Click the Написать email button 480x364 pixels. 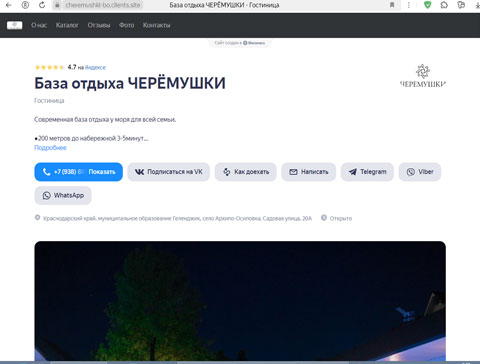point(309,172)
